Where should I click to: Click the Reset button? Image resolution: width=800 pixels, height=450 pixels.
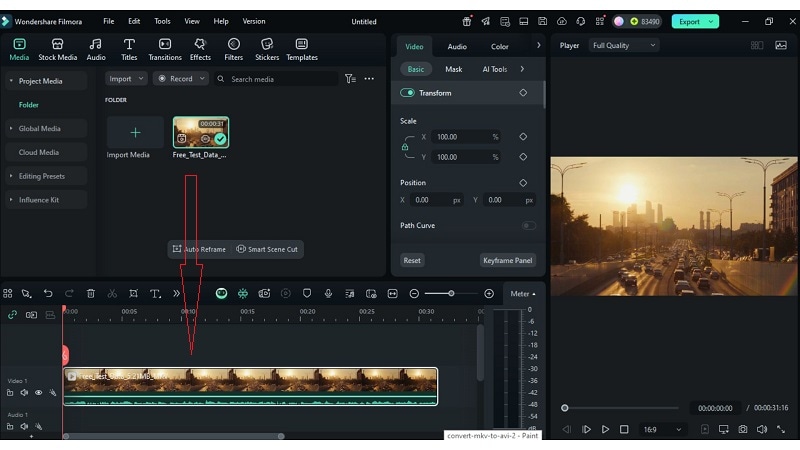click(x=412, y=260)
